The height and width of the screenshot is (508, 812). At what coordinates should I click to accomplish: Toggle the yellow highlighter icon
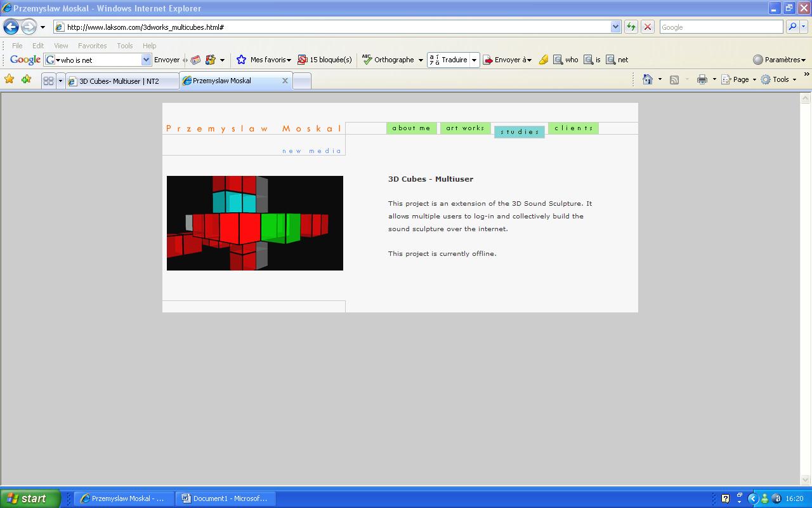[x=543, y=60]
